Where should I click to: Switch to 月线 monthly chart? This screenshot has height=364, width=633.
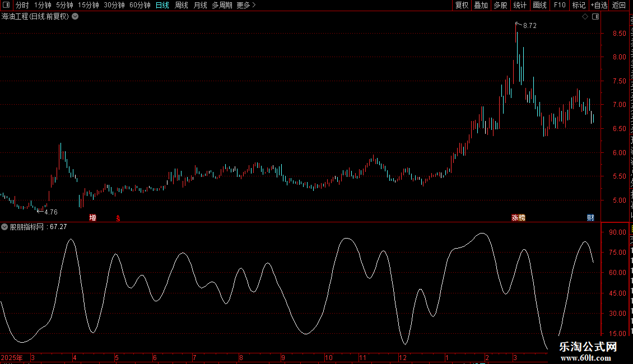point(200,5)
